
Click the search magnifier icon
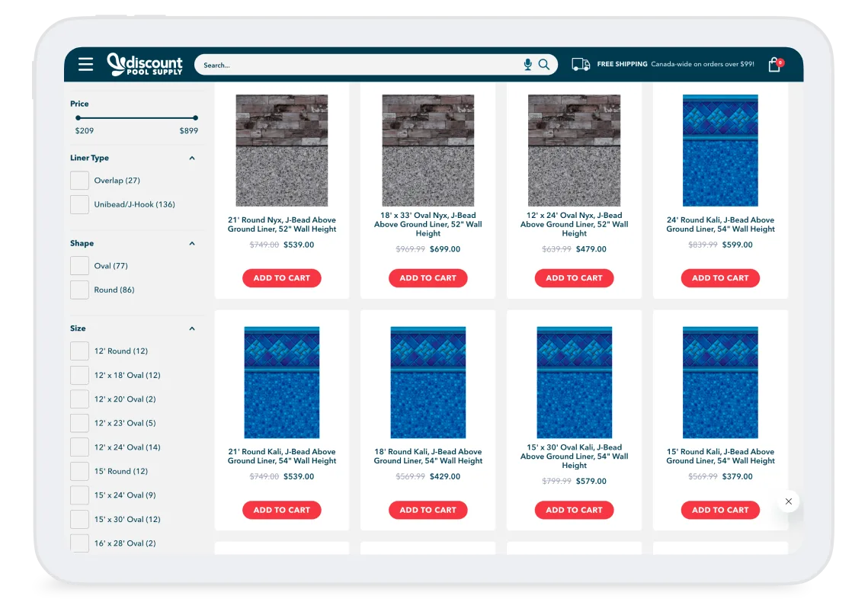point(543,65)
